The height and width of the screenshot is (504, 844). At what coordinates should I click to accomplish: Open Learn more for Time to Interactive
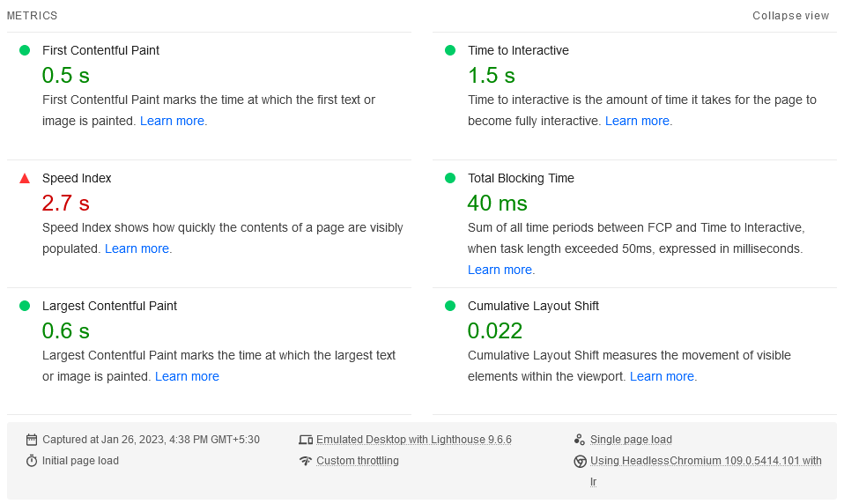(x=637, y=121)
